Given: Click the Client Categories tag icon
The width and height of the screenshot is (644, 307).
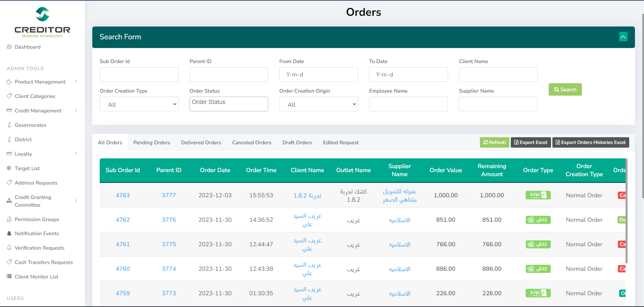Looking at the screenshot, I should [9, 96].
